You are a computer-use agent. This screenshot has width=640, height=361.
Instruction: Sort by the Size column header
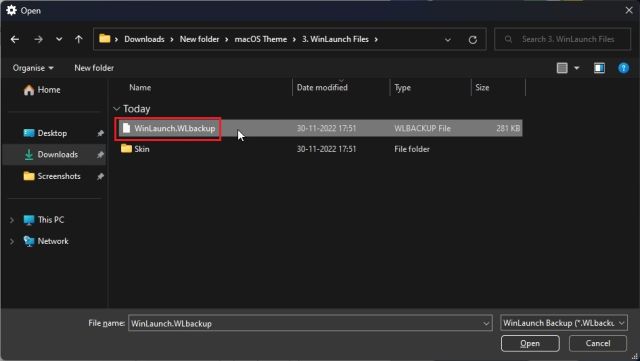click(x=482, y=87)
